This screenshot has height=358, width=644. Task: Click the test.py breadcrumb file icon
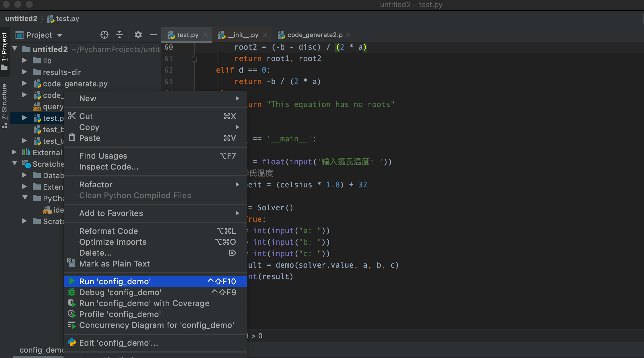pyautogui.click(x=51, y=19)
